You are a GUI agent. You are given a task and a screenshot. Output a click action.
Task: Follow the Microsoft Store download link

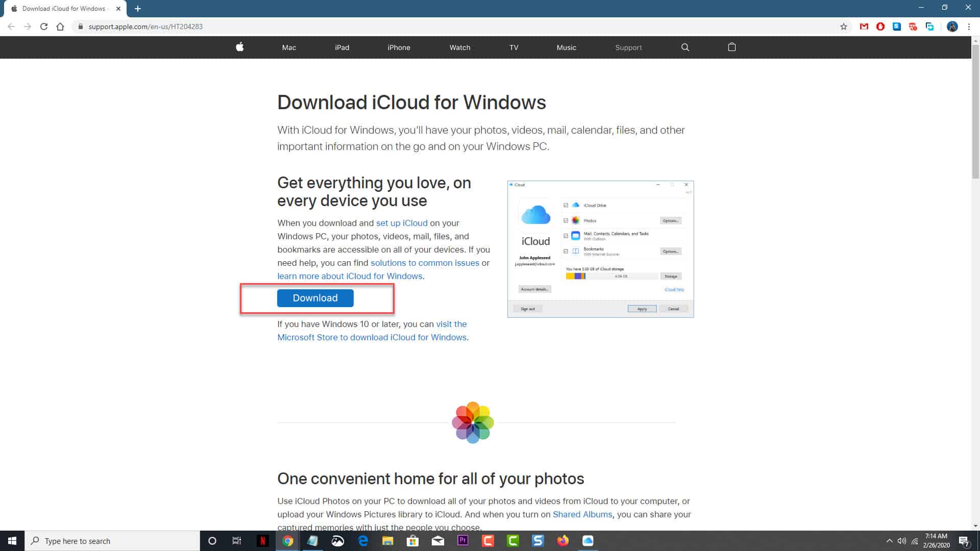(x=372, y=331)
